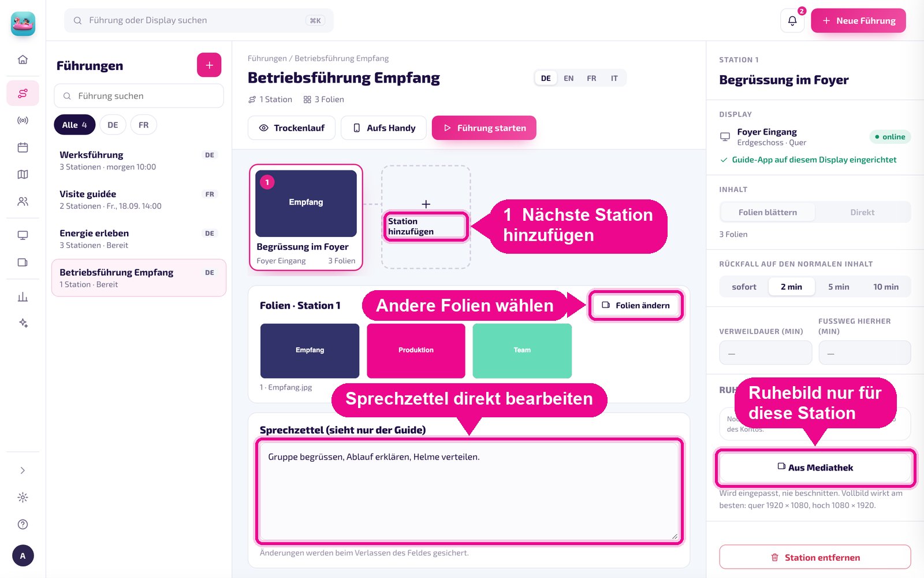The height and width of the screenshot is (578, 924).
Task: Switch content mode to 'Direkt'
Action: 862,212
